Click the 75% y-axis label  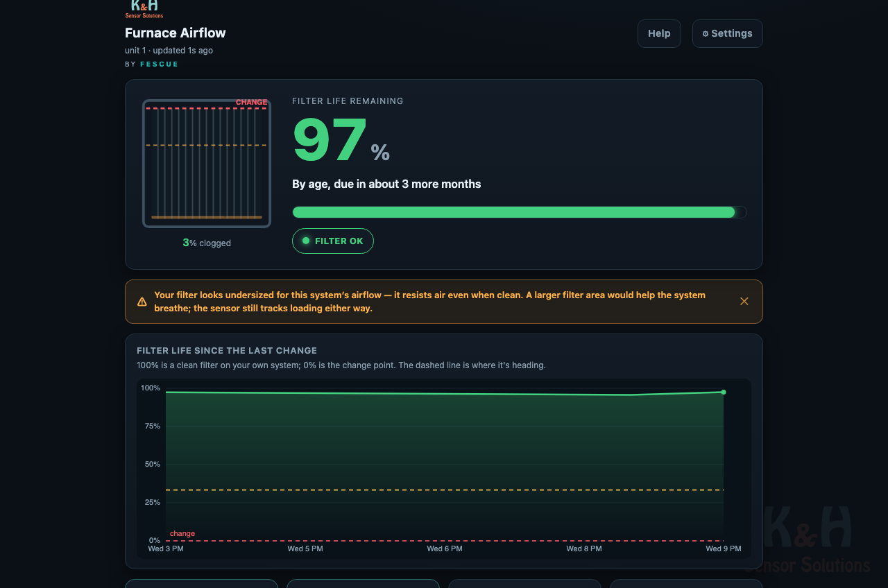coord(153,426)
